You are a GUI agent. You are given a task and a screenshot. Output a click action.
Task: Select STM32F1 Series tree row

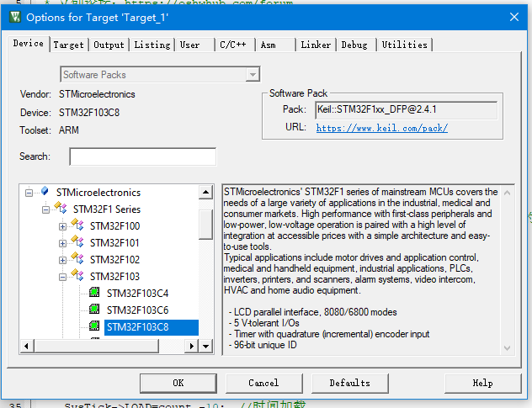[x=107, y=209]
